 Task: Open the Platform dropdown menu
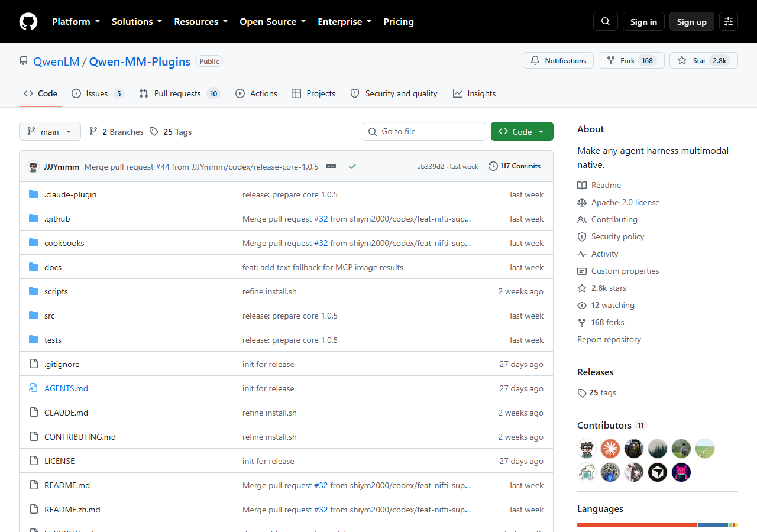(76, 21)
